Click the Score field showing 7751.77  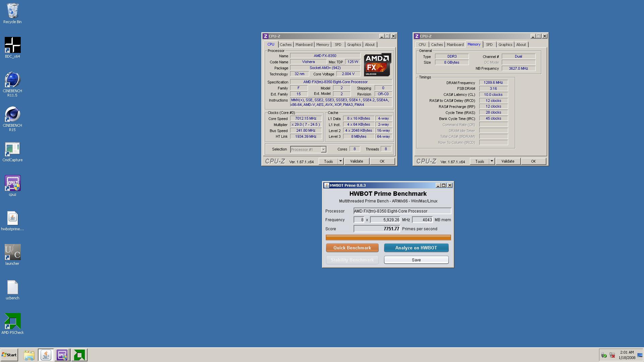377,229
